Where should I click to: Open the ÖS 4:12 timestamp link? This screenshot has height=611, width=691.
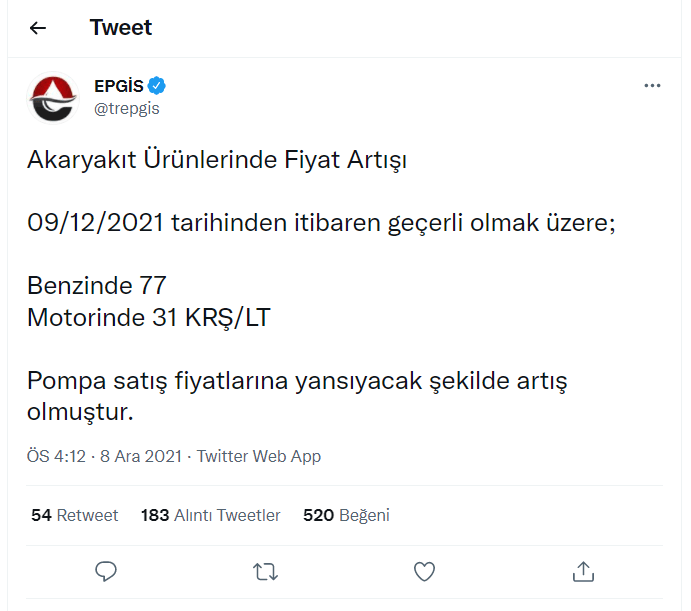click(58, 456)
